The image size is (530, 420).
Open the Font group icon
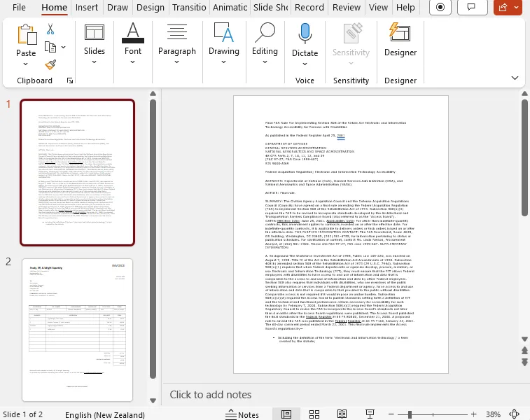point(133,33)
